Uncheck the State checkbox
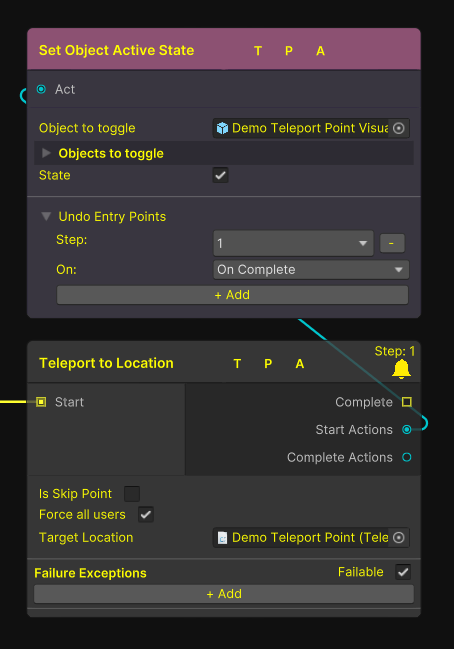Screen dimensions: 454x649 [221, 175]
